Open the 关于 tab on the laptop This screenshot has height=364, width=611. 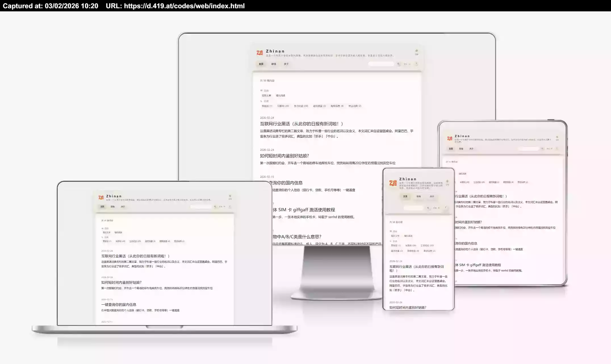click(x=123, y=207)
